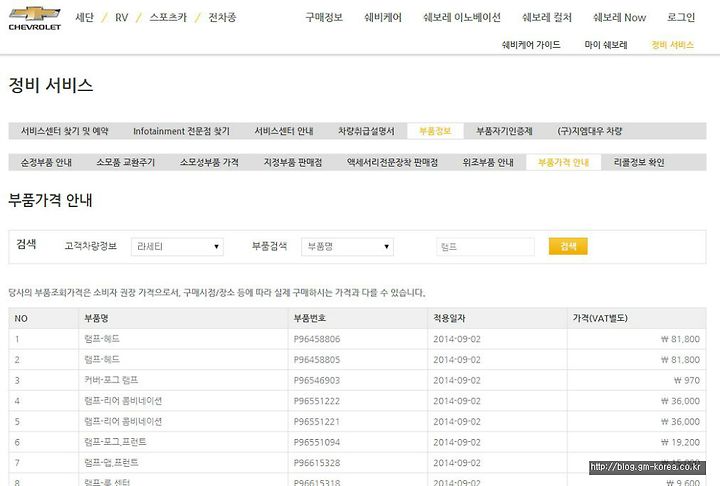Open the RV vehicle category
The image size is (720, 486).
click(x=121, y=17)
